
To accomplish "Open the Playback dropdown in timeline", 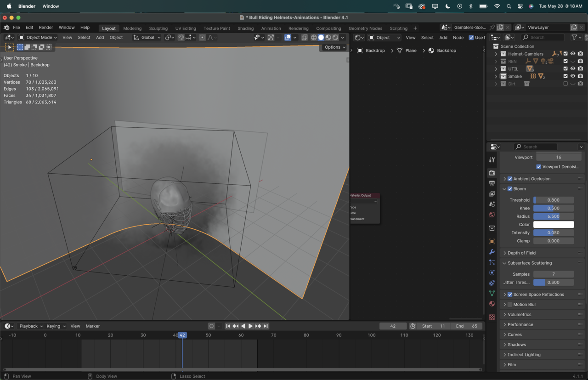I will point(30,326).
